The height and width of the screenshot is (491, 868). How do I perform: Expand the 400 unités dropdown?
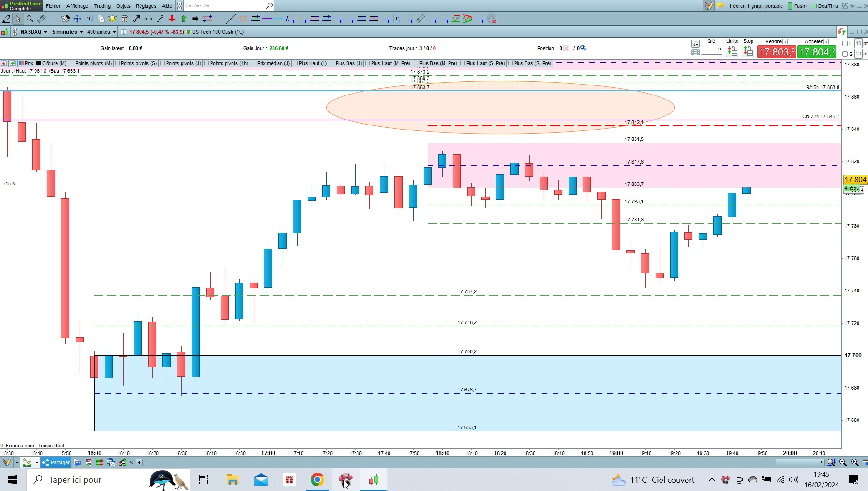(x=101, y=32)
